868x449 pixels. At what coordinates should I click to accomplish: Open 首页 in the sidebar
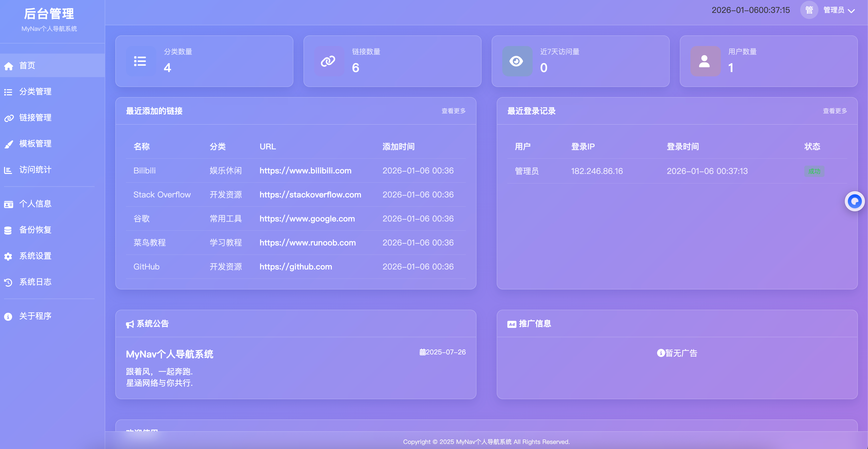pyautogui.click(x=52, y=65)
